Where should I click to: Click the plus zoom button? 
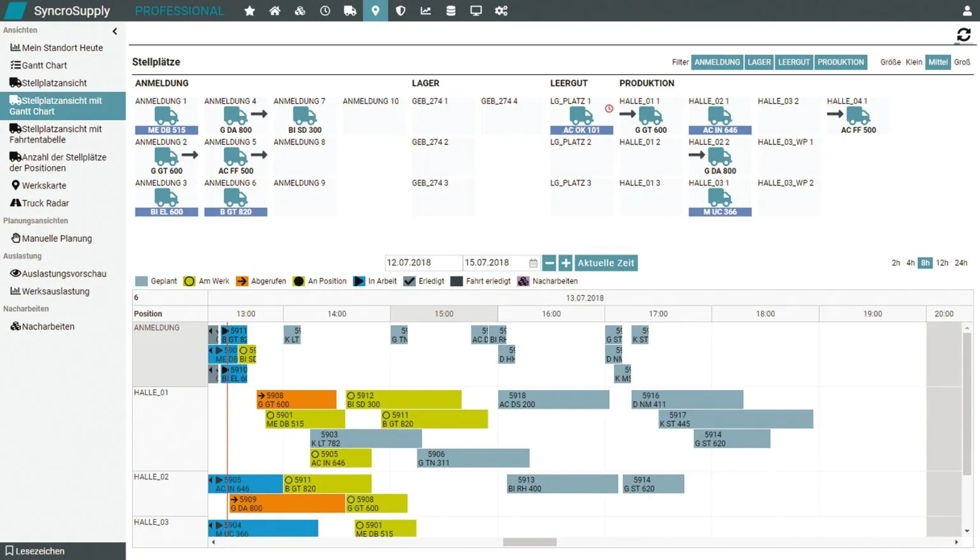565,263
